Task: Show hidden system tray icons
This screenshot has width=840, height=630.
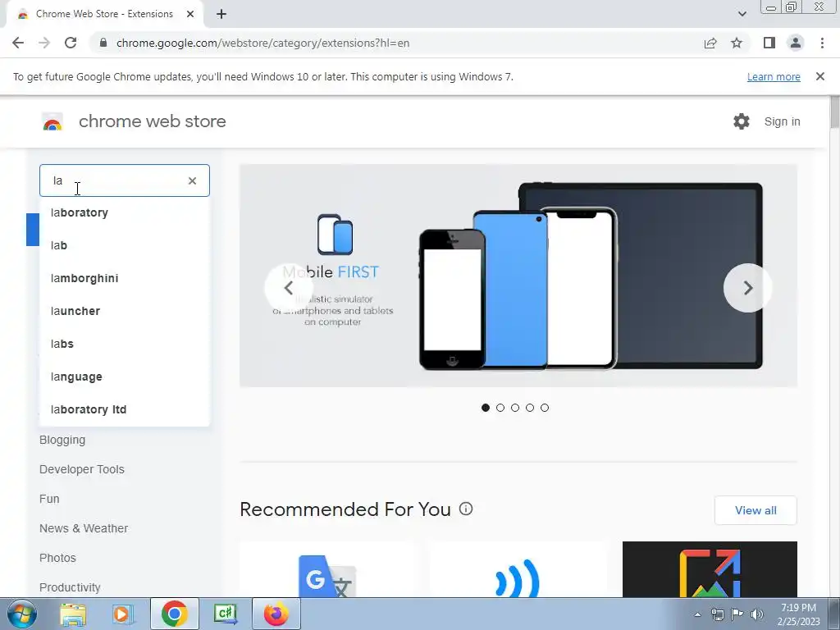Action: (697, 614)
